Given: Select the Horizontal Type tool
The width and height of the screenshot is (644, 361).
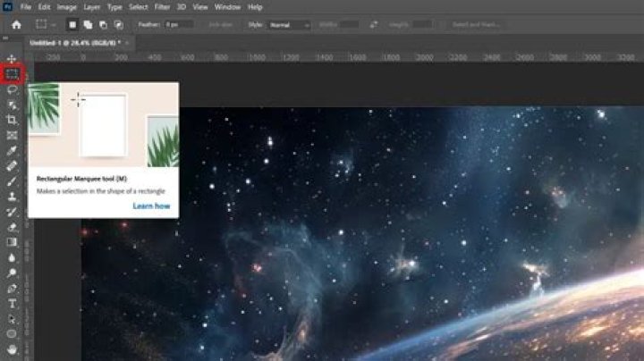Looking at the screenshot, I should point(13,303).
